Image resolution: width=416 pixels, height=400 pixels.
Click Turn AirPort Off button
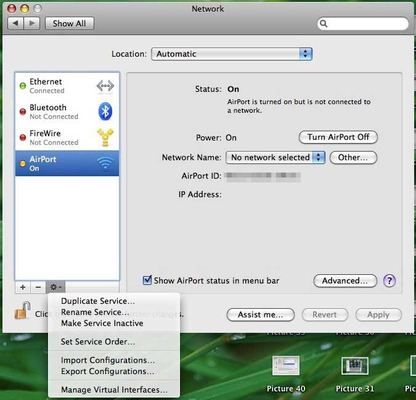(338, 137)
